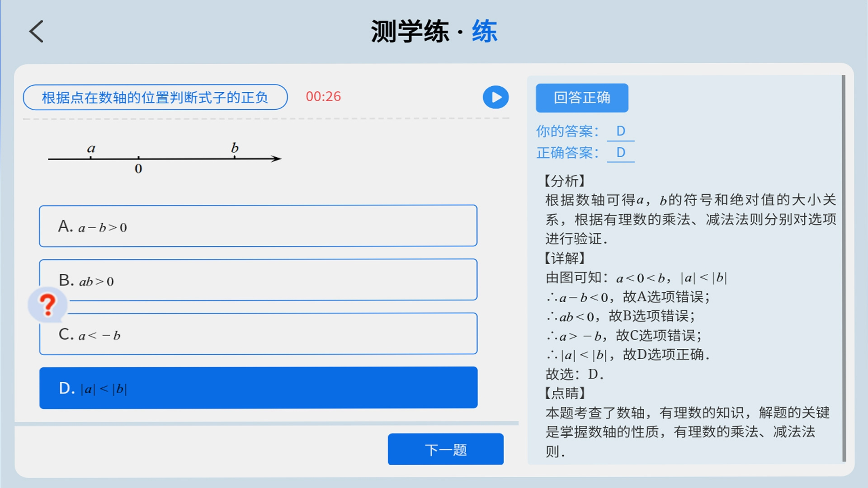This screenshot has width=868, height=488.
Task: Click the 00:26 timer text
Action: point(323,96)
